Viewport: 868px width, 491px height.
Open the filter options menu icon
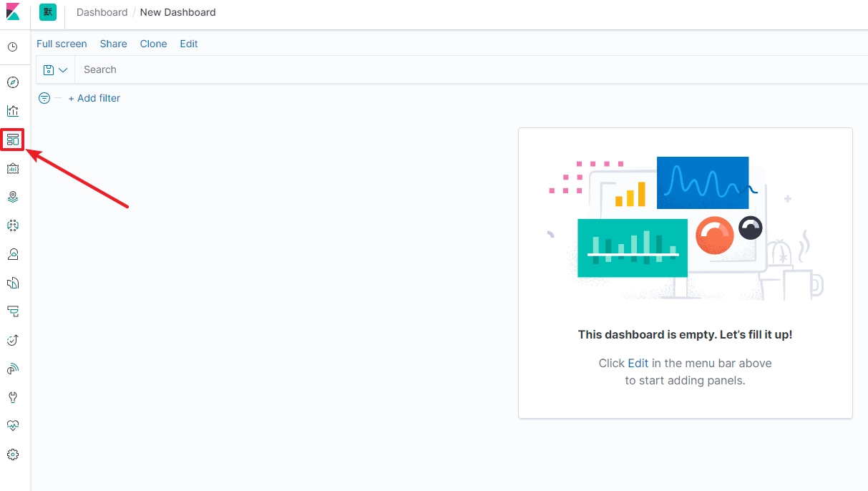[44, 98]
